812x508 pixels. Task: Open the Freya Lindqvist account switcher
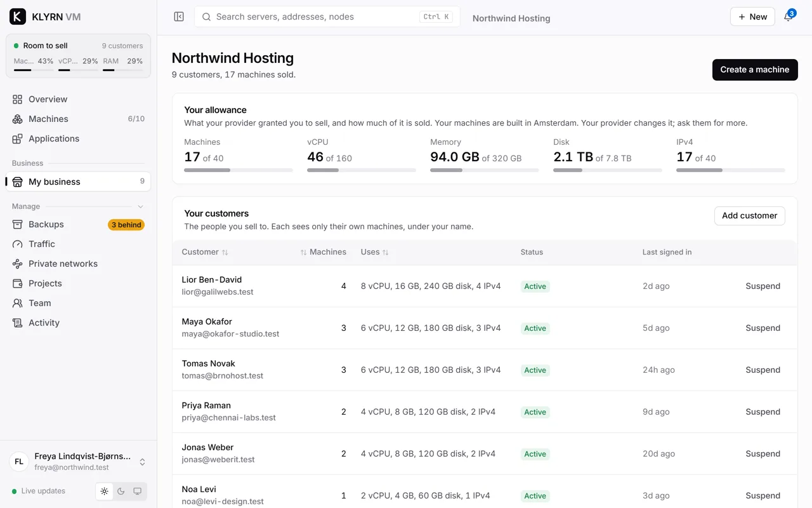coord(79,462)
